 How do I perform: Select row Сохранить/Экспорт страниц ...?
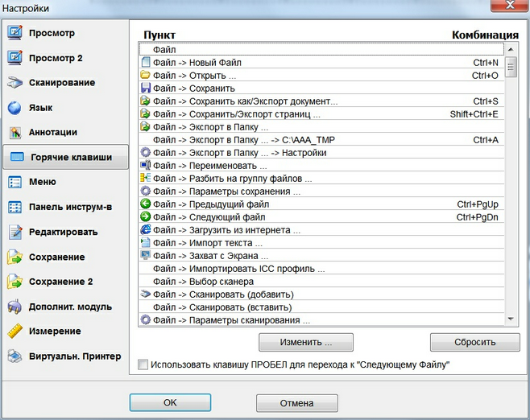(x=321, y=113)
